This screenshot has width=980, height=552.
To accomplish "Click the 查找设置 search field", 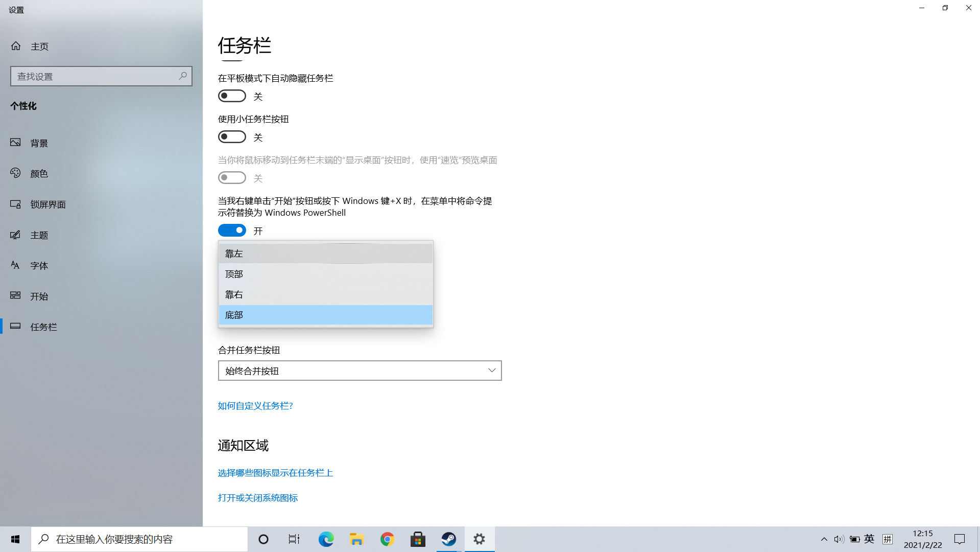I will 94,76.
